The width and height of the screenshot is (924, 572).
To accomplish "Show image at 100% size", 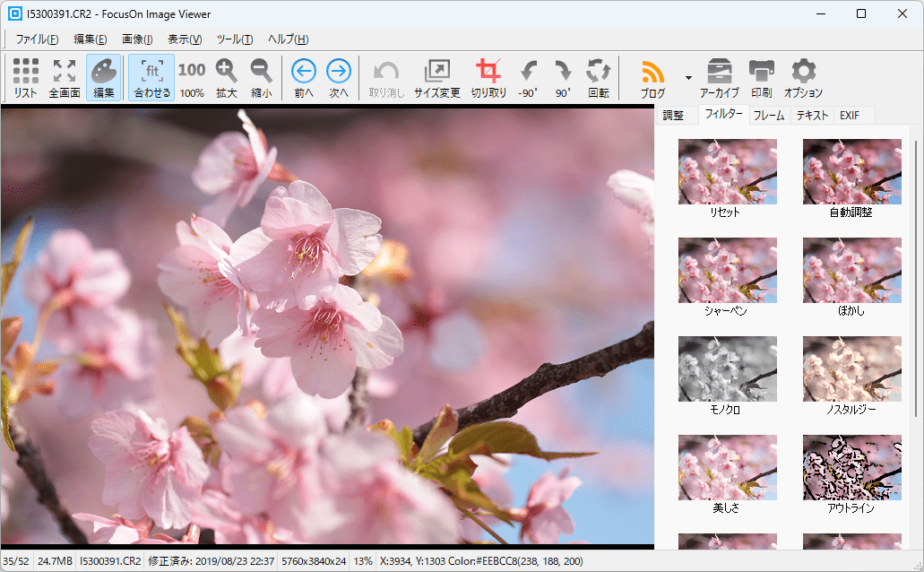I will point(192,78).
